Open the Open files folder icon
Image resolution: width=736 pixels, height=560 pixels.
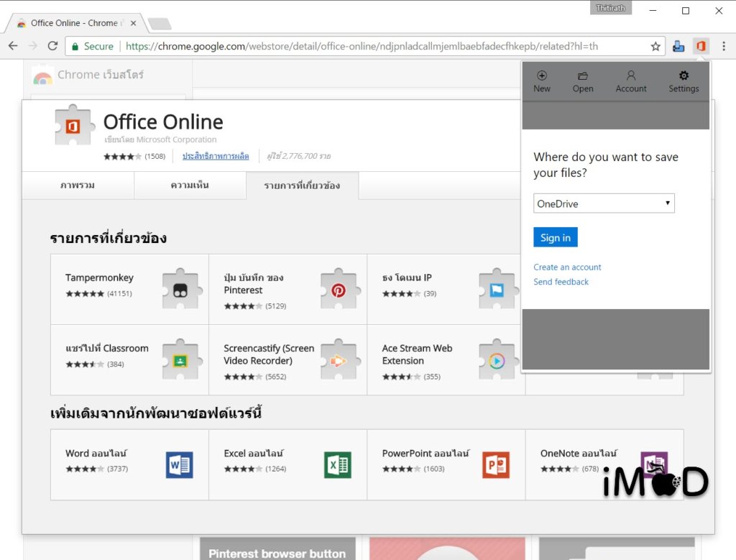(583, 75)
